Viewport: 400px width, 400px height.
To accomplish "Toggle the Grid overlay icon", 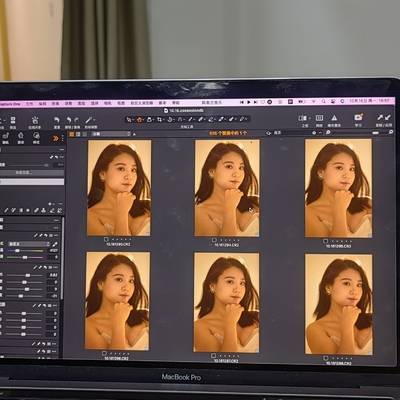I will coord(319,118).
